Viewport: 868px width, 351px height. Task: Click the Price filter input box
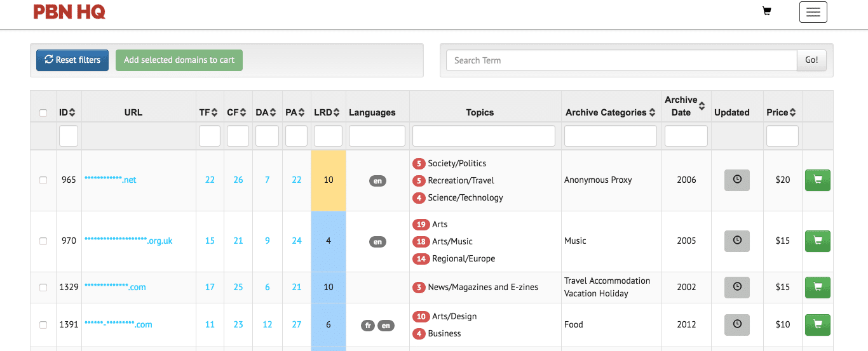click(x=782, y=136)
